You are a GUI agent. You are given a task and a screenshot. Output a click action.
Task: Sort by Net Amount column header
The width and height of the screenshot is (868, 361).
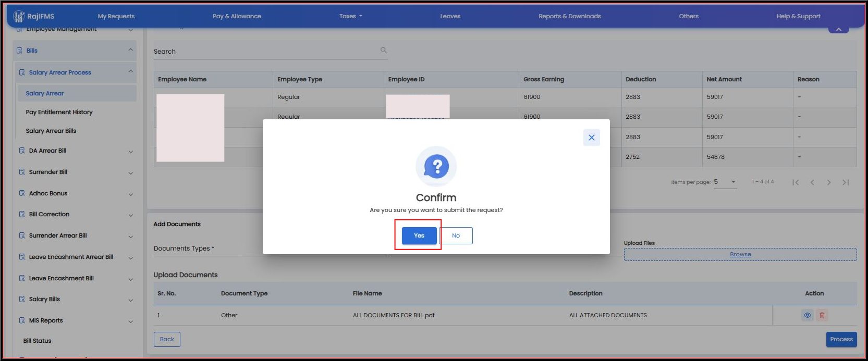(x=724, y=79)
